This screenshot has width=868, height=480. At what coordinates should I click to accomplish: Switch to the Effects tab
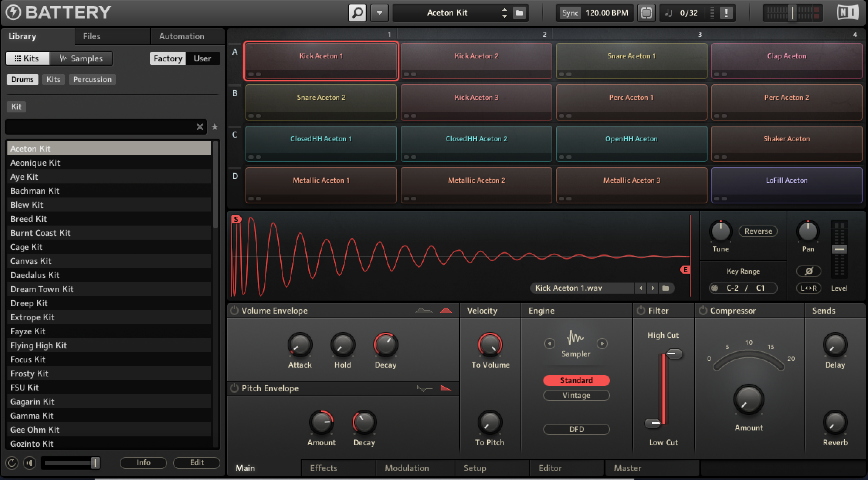coord(323,468)
